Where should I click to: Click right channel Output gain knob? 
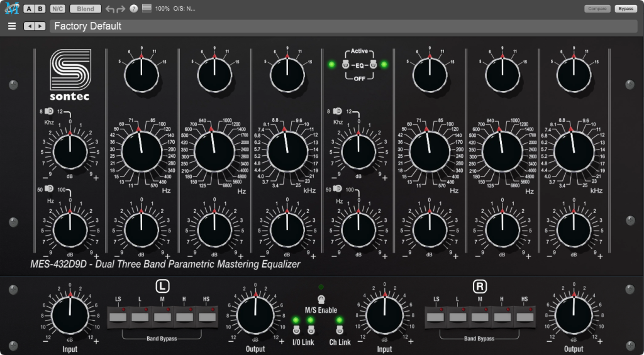click(574, 315)
